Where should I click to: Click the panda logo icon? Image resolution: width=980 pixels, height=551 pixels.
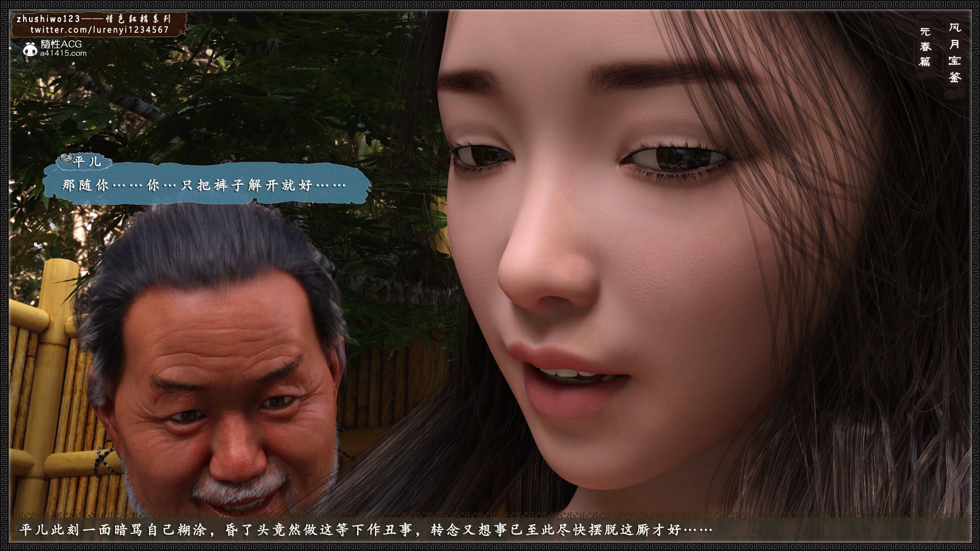pyautogui.click(x=30, y=49)
